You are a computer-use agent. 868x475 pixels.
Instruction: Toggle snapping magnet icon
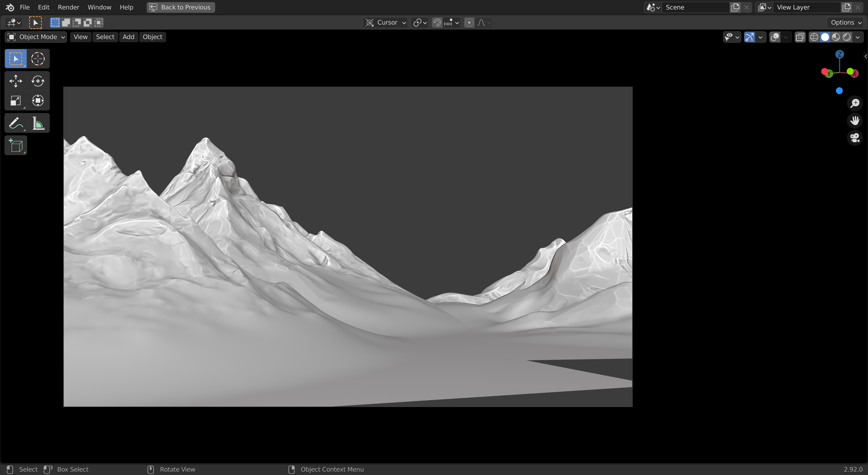pyautogui.click(x=437, y=23)
